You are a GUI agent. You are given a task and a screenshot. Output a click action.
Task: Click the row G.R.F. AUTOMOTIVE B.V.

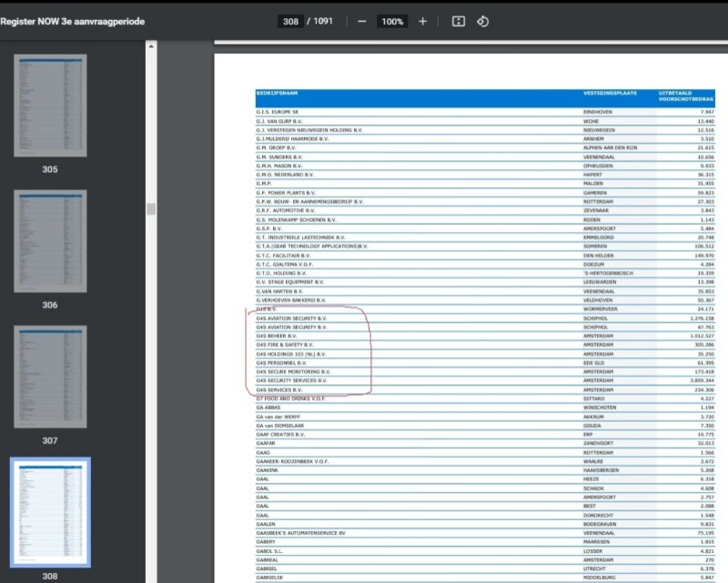(x=485, y=210)
